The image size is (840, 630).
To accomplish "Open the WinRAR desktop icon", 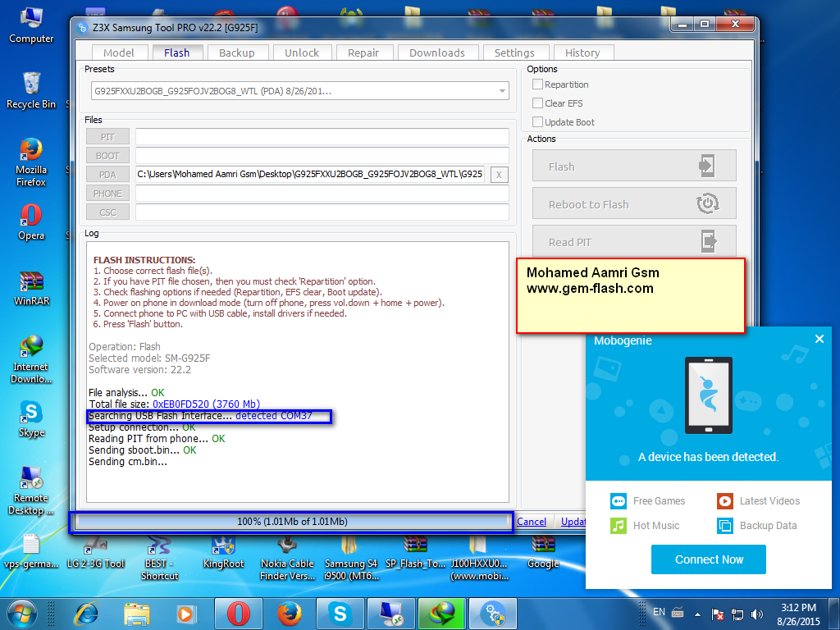I will click(x=31, y=288).
